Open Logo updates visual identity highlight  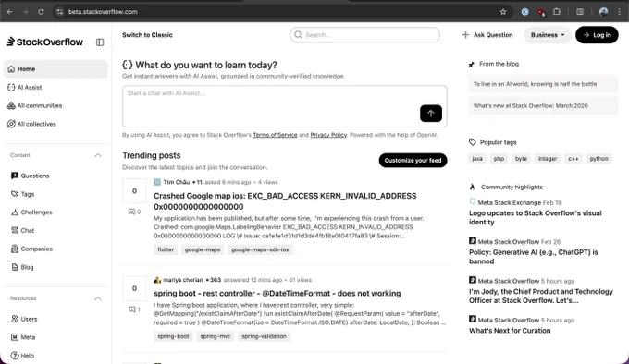point(536,217)
